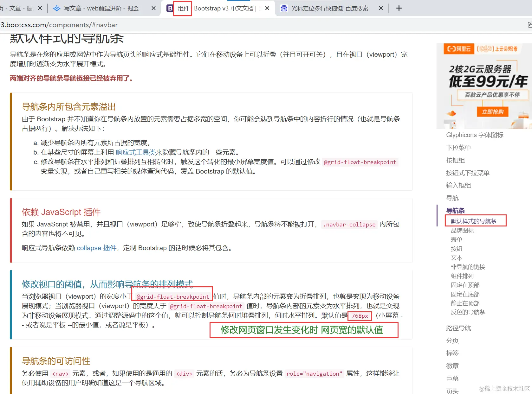
Task: Go to 下拉菜单 in sidebar
Action: click(458, 148)
